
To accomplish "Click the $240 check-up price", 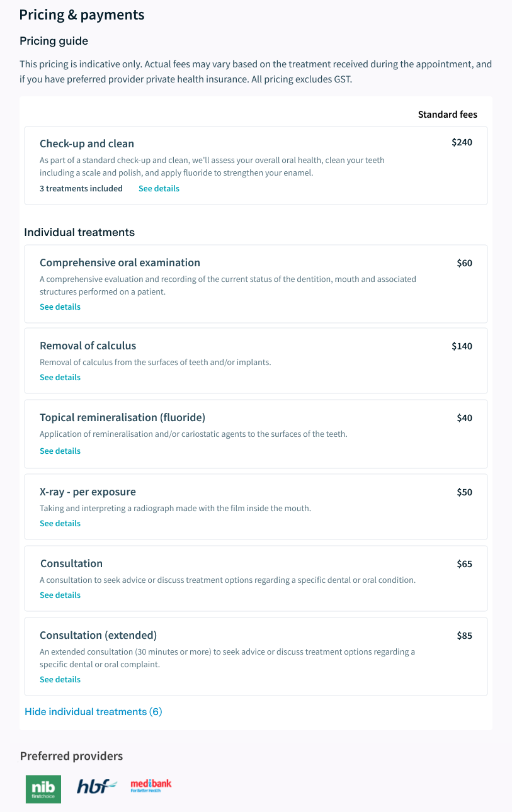I will (x=462, y=142).
